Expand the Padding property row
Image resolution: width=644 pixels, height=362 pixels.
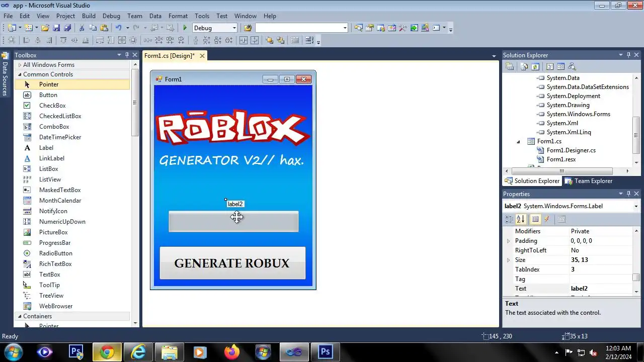click(508, 241)
